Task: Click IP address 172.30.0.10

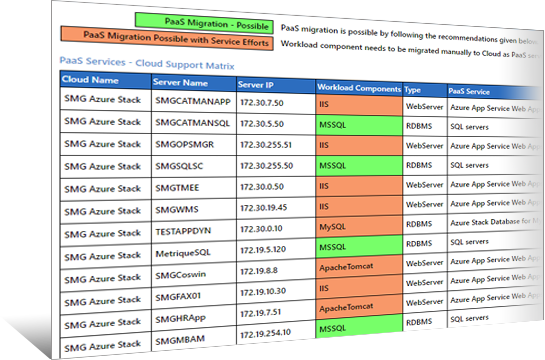Action: pos(261,229)
